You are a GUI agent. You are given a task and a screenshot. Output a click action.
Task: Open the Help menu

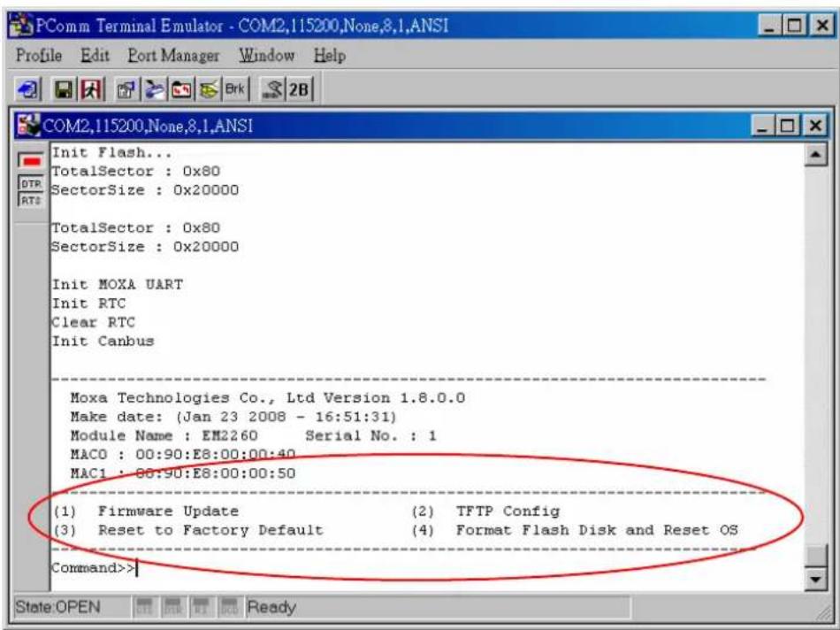330,55
